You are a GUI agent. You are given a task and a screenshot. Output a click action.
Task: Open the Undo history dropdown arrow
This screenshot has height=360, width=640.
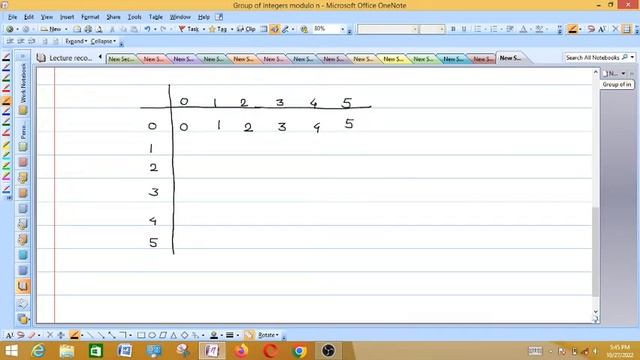[155, 29]
